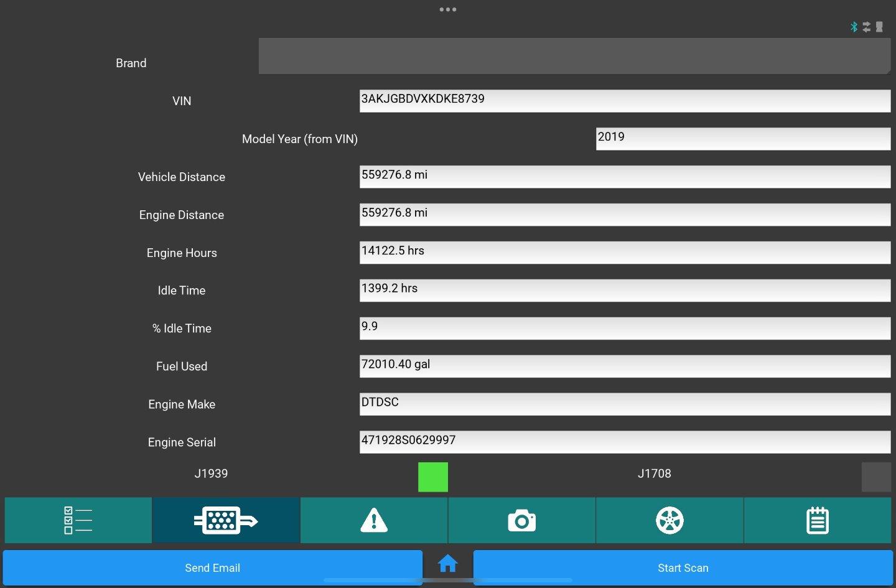Select the Brand field
Image resolution: width=896 pixels, height=588 pixels.
click(574, 56)
